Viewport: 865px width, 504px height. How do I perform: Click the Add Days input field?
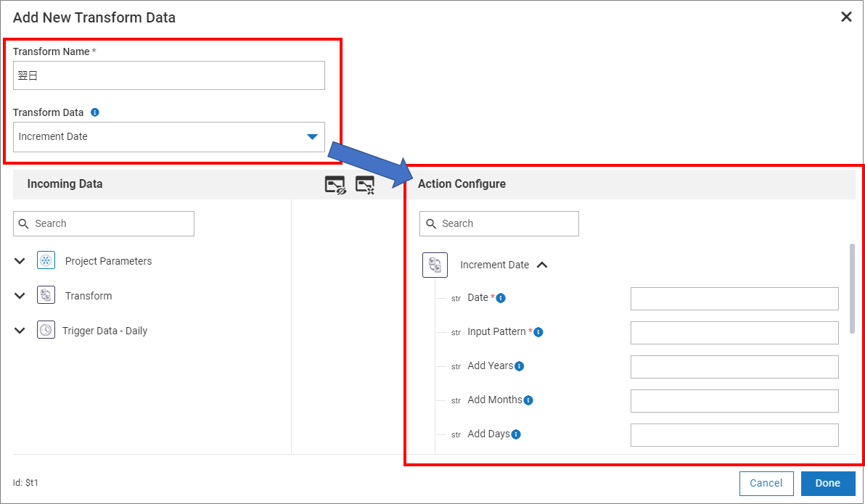pyautogui.click(x=734, y=434)
